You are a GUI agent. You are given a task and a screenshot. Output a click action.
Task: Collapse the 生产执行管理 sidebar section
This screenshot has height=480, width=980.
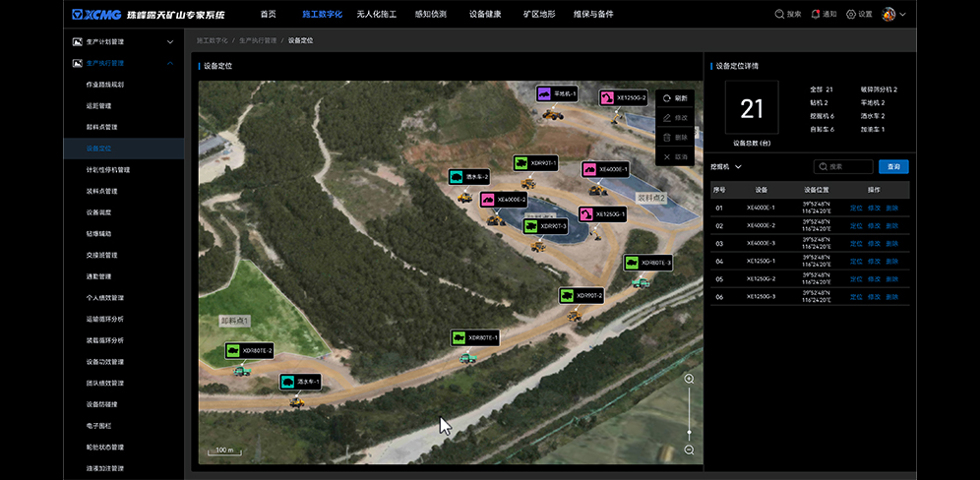click(x=170, y=63)
